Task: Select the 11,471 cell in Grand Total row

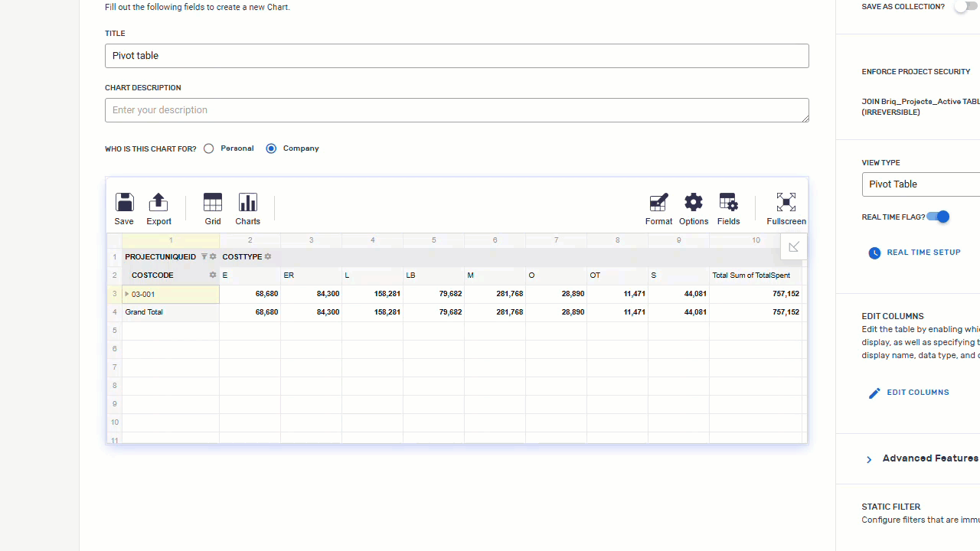Action: click(618, 312)
